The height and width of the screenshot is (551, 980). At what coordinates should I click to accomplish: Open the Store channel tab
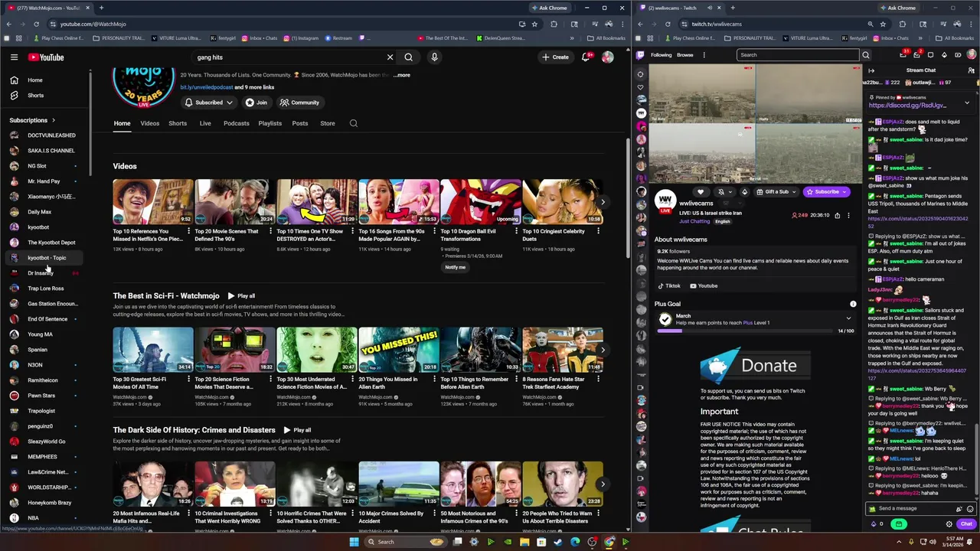point(328,123)
